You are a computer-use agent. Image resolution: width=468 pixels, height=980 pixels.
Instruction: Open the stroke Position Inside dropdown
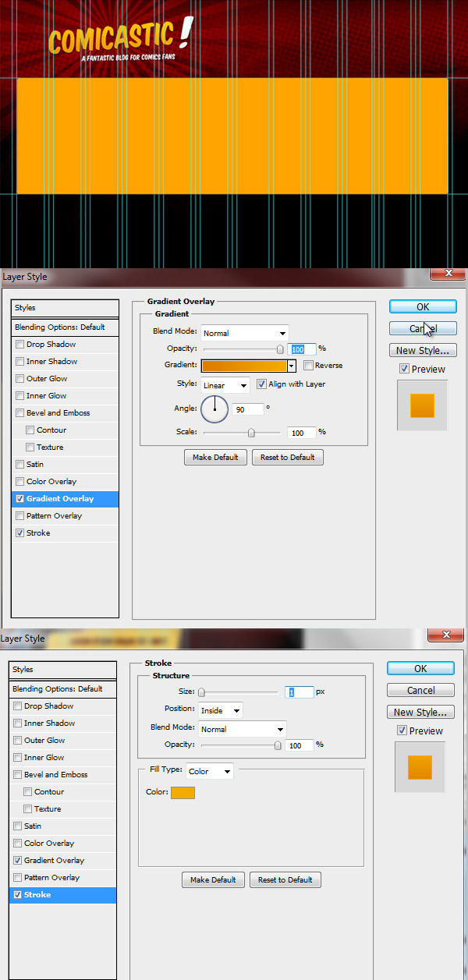coord(220,710)
